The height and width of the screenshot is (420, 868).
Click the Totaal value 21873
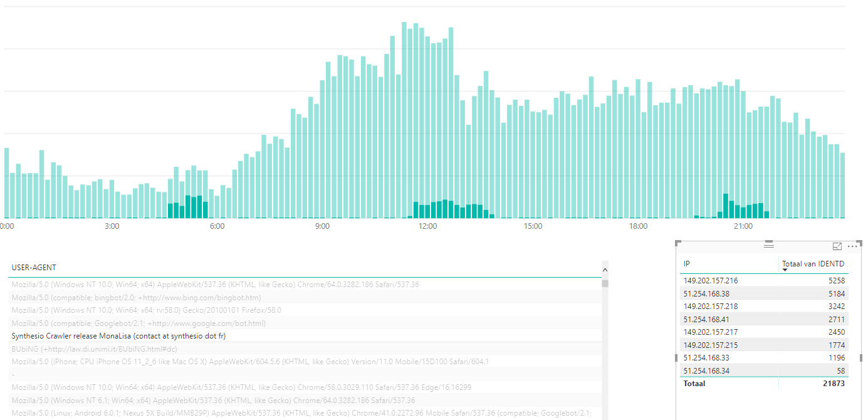(832, 384)
